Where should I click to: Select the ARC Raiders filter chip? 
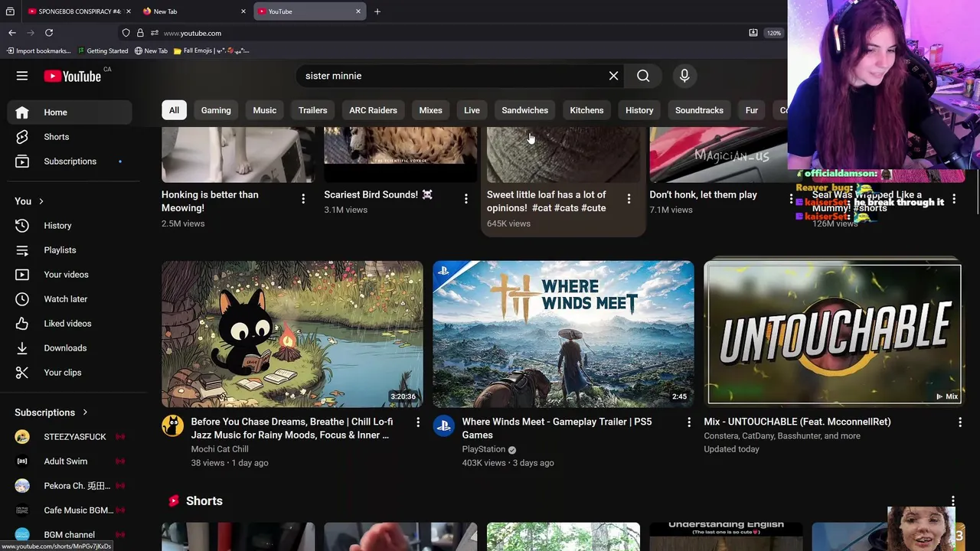click(x=373, y=110)
